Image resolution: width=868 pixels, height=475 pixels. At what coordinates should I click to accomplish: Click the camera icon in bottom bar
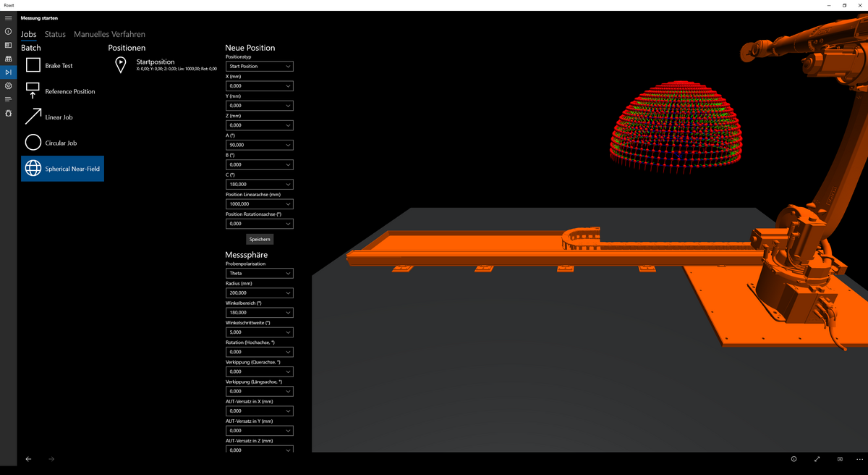pyautogui.click(x=840, y=459)
